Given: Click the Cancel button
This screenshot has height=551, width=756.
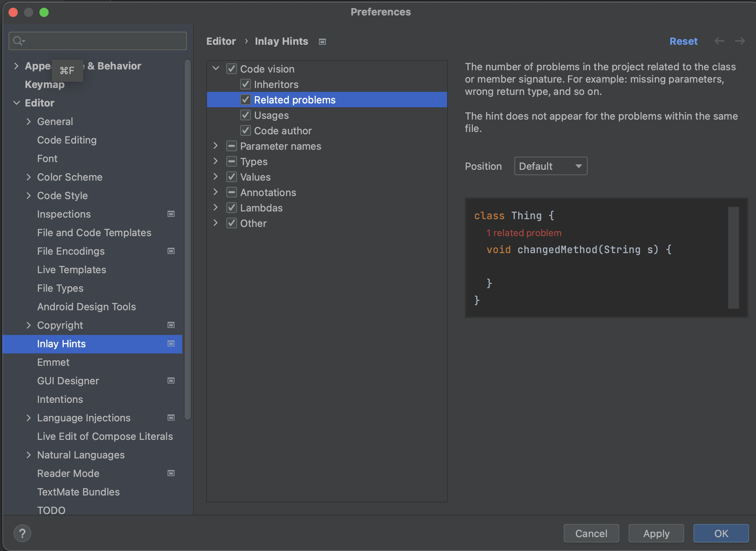Looking at the screenshot, I should click(591, 533).
